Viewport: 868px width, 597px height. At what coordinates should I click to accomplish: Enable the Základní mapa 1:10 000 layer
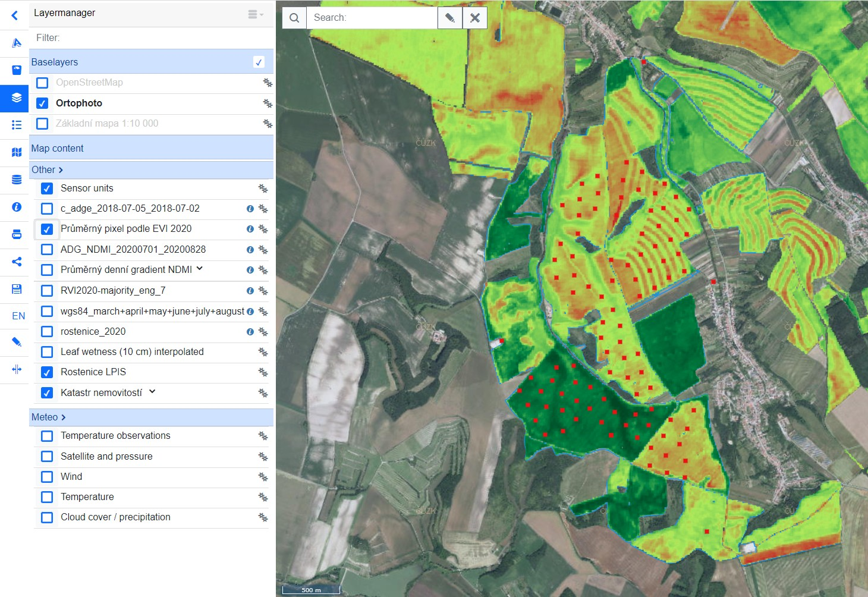pos(42,124)
